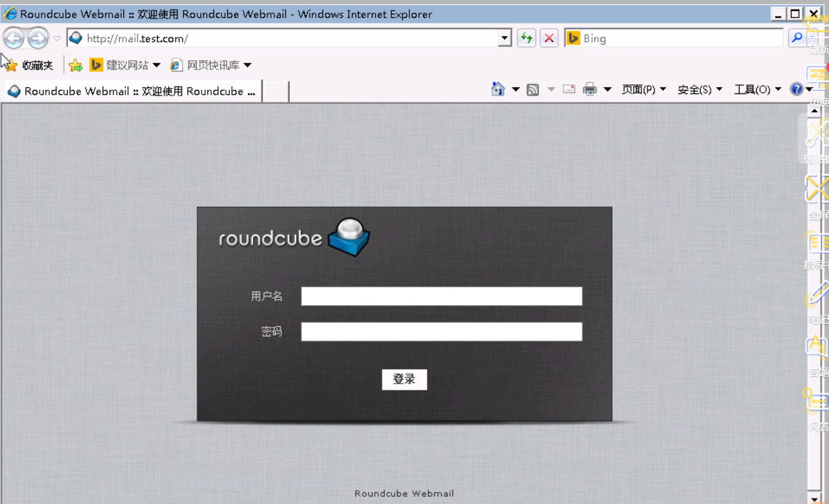
Task: Click the 登录 login button
Action: (404, 379)
